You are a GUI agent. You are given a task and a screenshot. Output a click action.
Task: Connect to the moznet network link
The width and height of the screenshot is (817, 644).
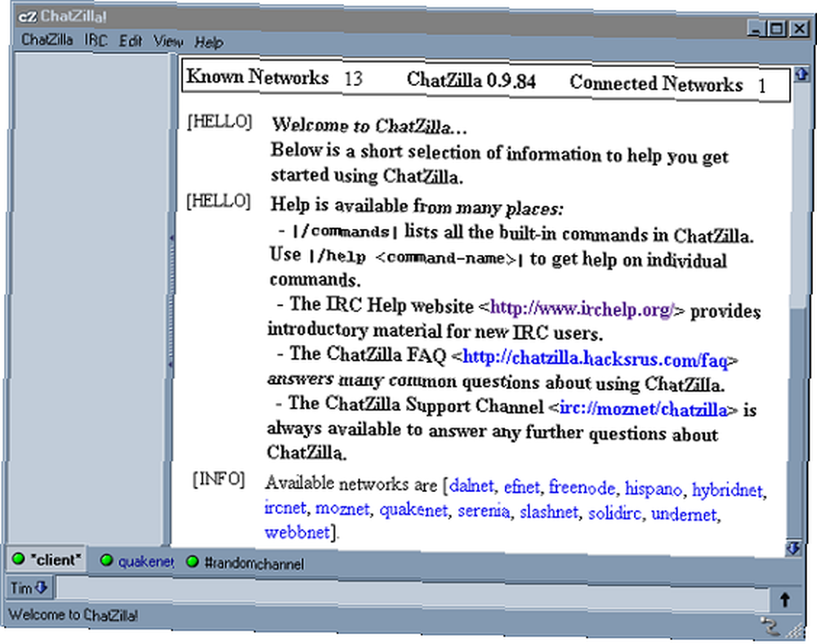[342, 508]
